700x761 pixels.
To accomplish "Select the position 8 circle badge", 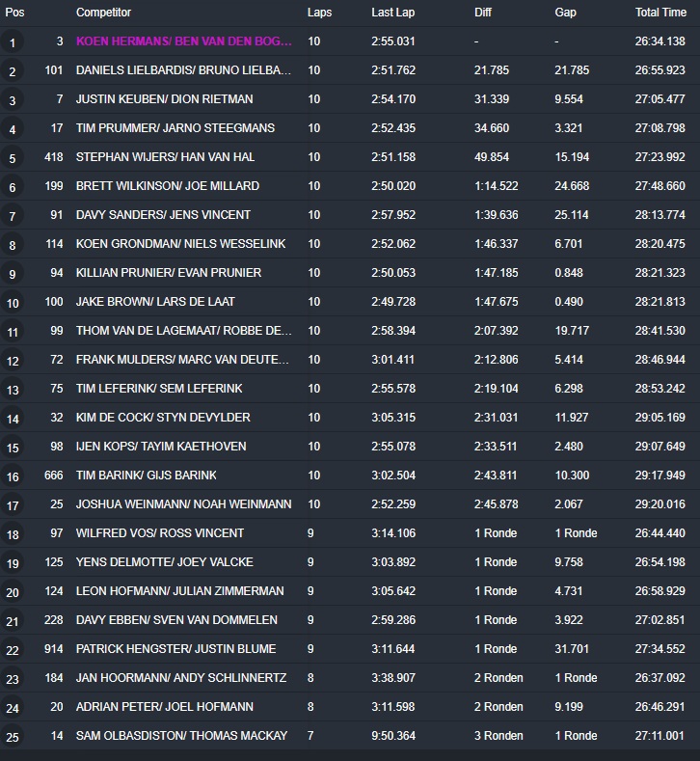I will pyautogui.click(x=13, y=245).
